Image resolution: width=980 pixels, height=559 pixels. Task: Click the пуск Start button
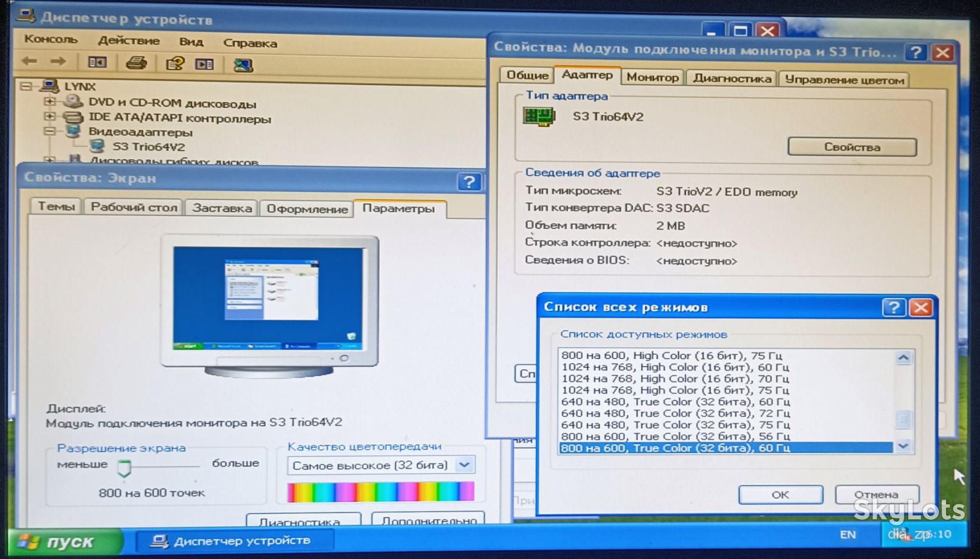[65, 542]
